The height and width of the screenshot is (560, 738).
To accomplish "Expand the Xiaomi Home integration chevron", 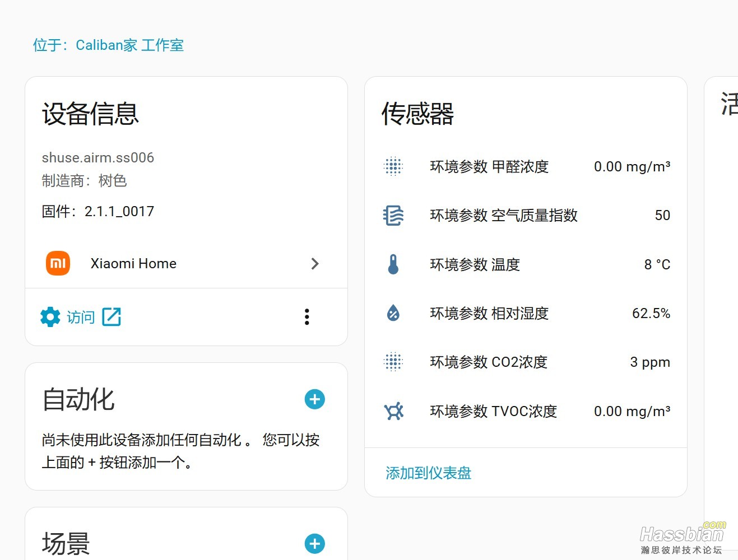I will point(315,263).
